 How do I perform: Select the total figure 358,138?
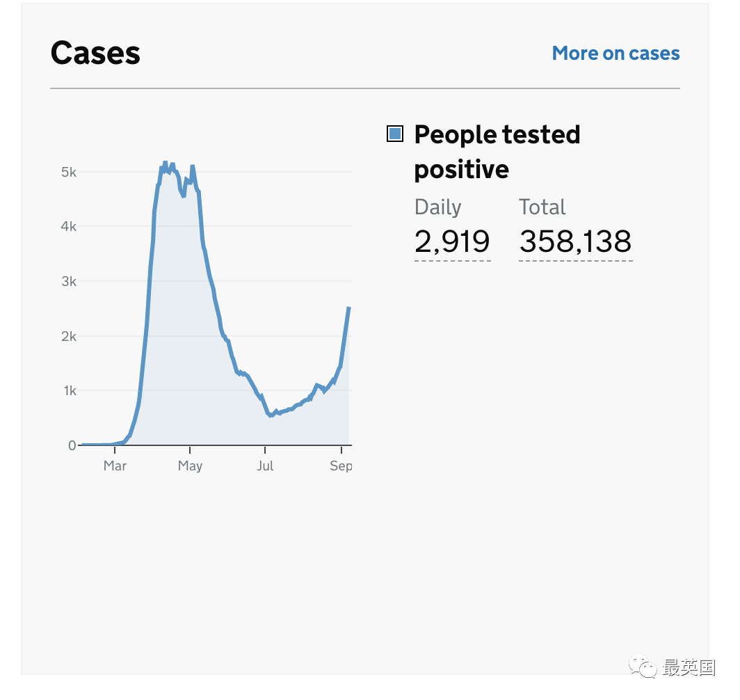[x=575, y=241]
